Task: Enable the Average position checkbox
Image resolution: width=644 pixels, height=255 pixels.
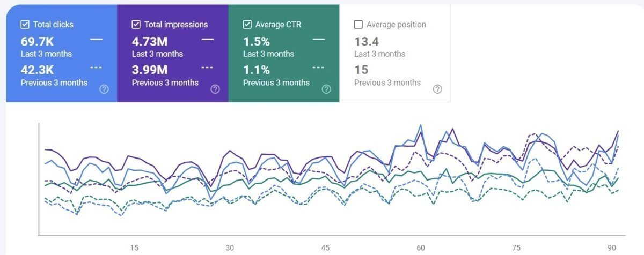Action: coord(358,25)
